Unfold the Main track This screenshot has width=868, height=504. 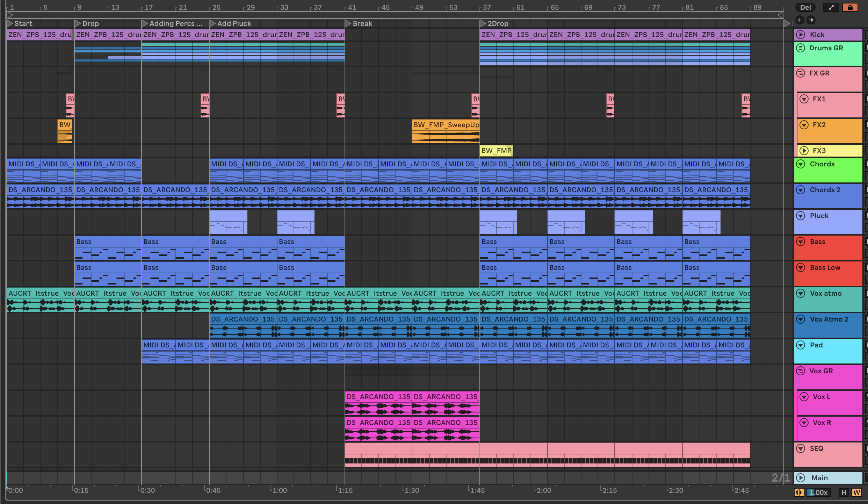pos(801,478)
